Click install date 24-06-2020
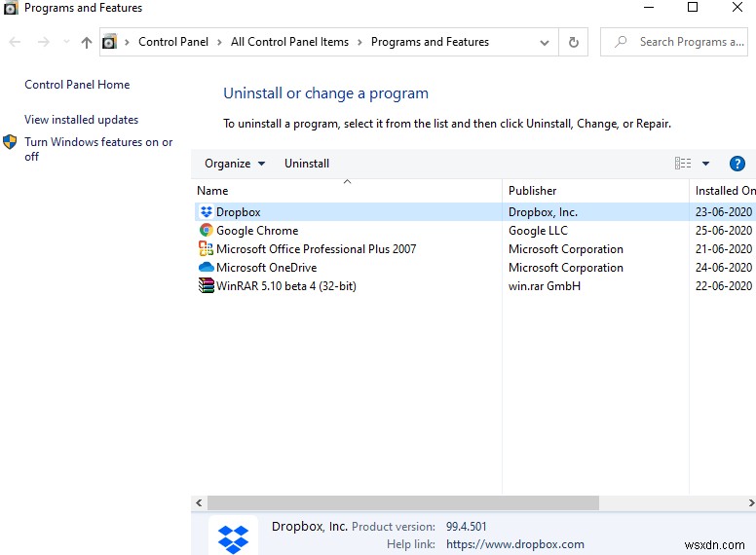The width and height of the screenshot is (756, 555). click(723, 267)
